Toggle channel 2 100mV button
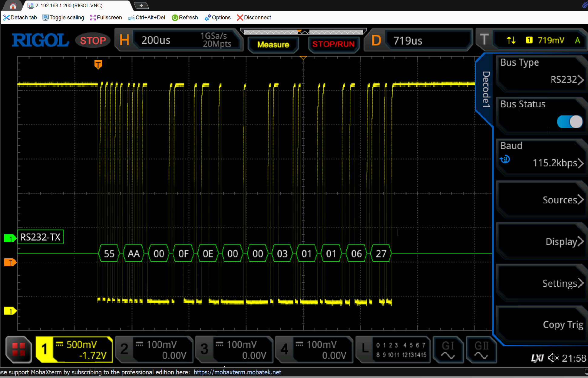This screenshot has width=588, height=378. coord(154,349)
